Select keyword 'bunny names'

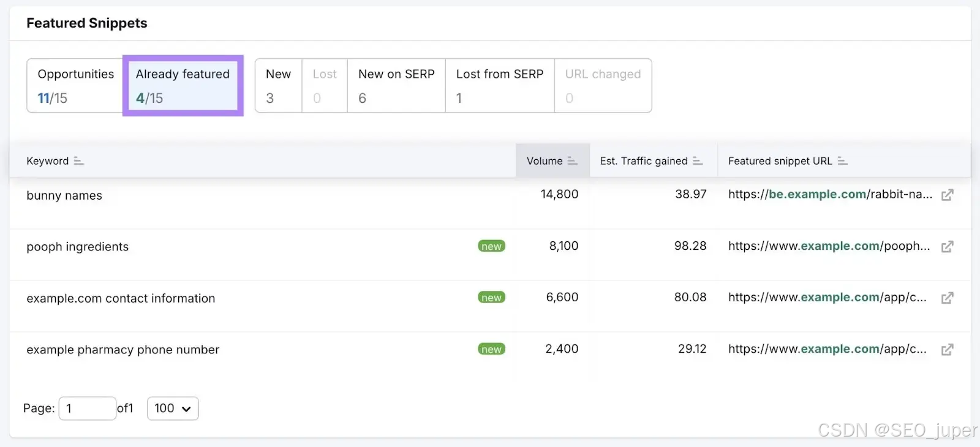pyautogui.click(x=64, y=195)
